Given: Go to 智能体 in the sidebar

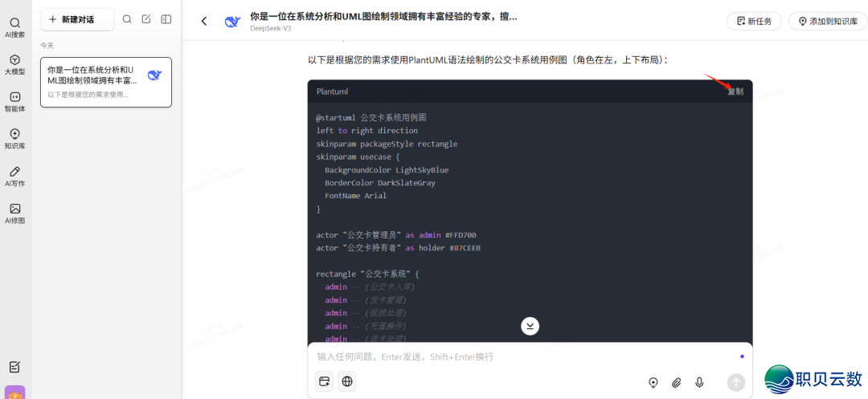Looking at the screenshot, I should point(15,101).
